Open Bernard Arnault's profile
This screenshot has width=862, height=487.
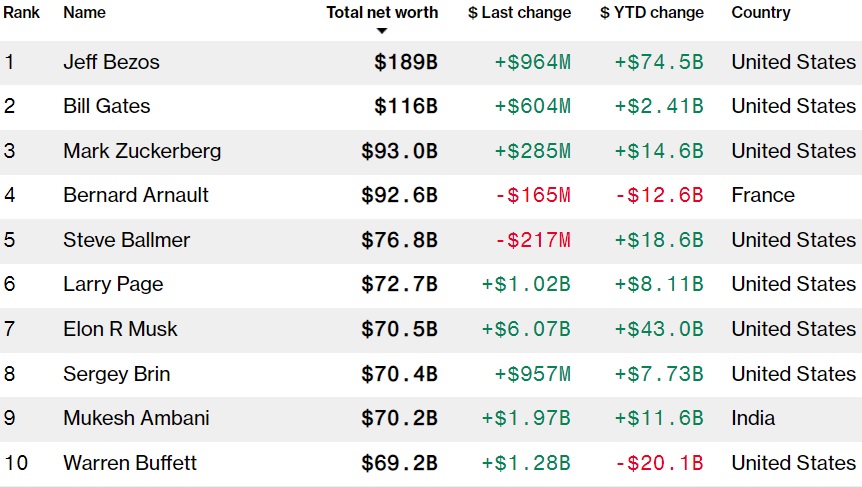pos(136,195)
